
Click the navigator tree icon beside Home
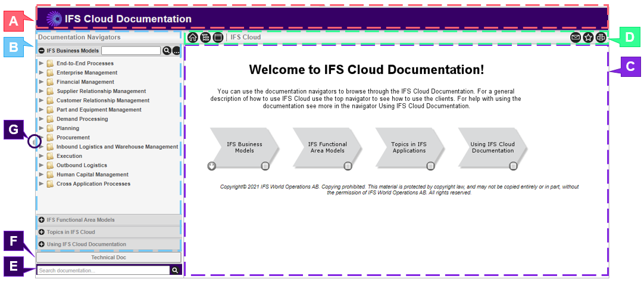[x=205, y=38]
